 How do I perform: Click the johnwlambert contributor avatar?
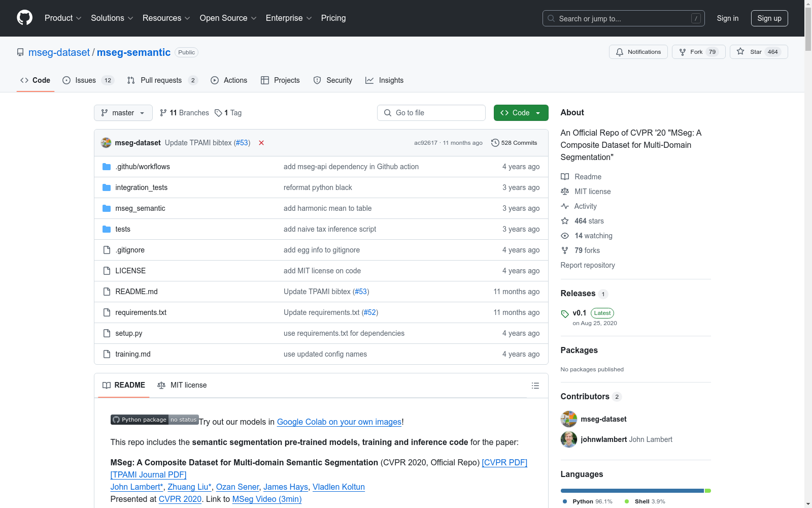point(569,439)
